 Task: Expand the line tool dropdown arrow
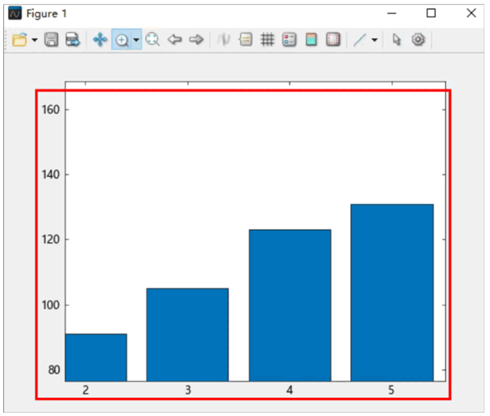pos(375,40)
